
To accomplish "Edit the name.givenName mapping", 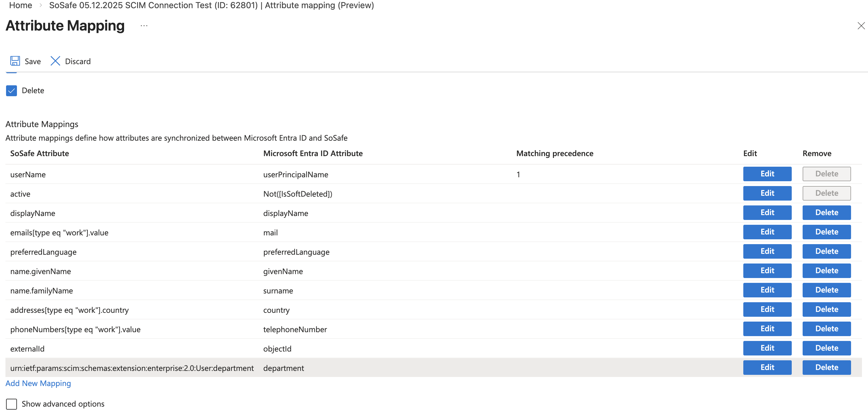I will [x=767, y=270].
